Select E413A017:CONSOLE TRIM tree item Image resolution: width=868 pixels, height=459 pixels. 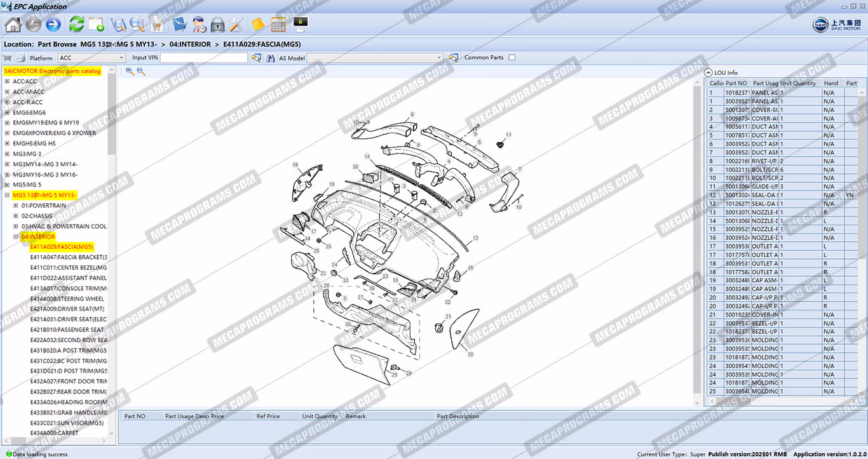pos(69,288)
